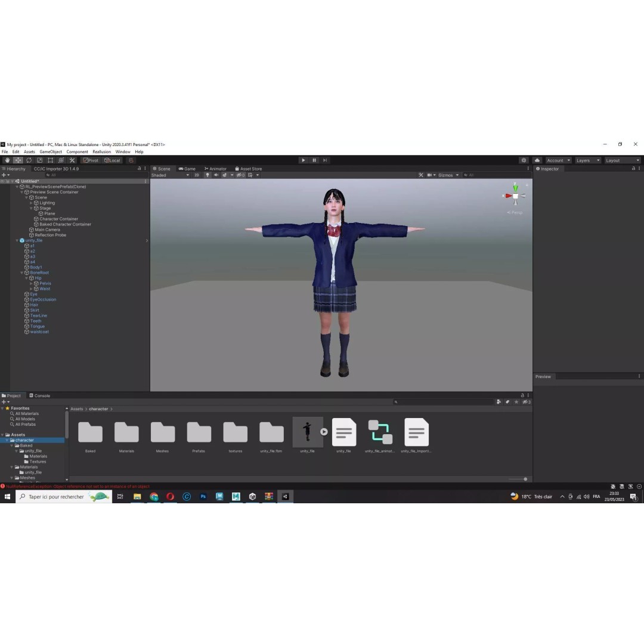Open the Cloud services button
Viewport: 644px width, 644px height.
coord(537,160)
